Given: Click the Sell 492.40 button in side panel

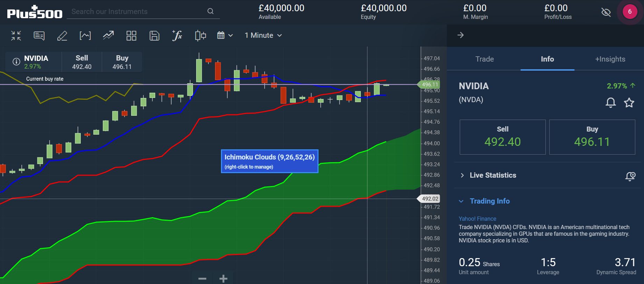Looking at the screenshot, I should pyautogui.click(x=502, y=137).
